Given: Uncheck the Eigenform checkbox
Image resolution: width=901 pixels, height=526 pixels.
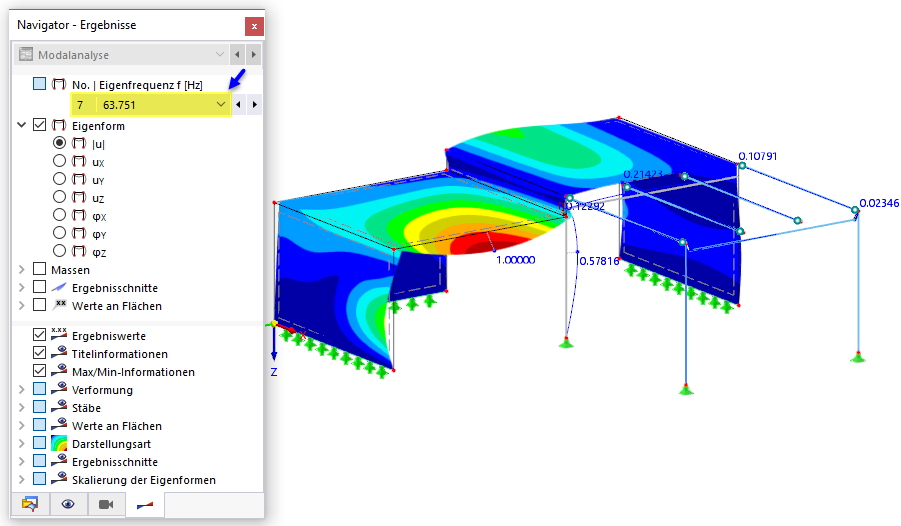Looking at the screenshot, I should [x=39, y=125].
